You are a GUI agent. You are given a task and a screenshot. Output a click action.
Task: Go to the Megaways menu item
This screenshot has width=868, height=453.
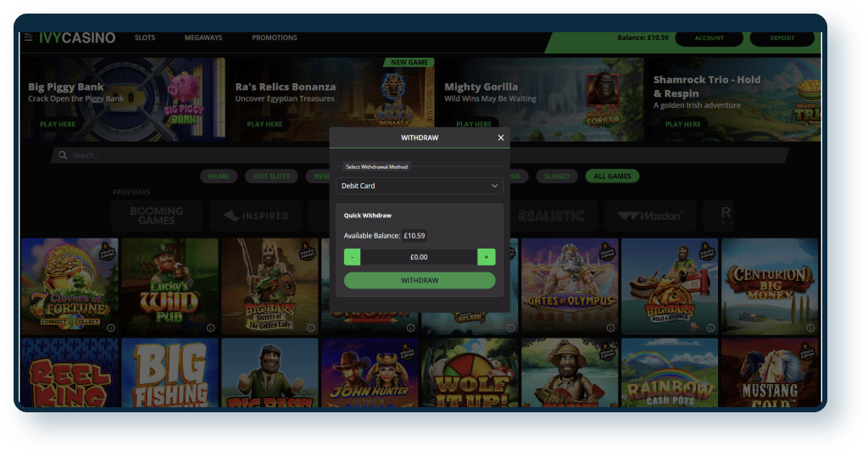203,38
